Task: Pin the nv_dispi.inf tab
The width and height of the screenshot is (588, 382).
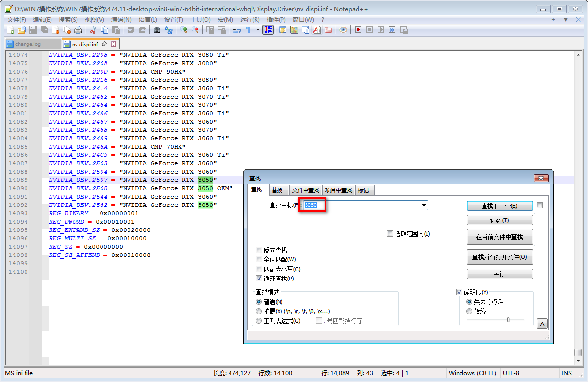Action: pyautogui.click(x=104, y=44)
